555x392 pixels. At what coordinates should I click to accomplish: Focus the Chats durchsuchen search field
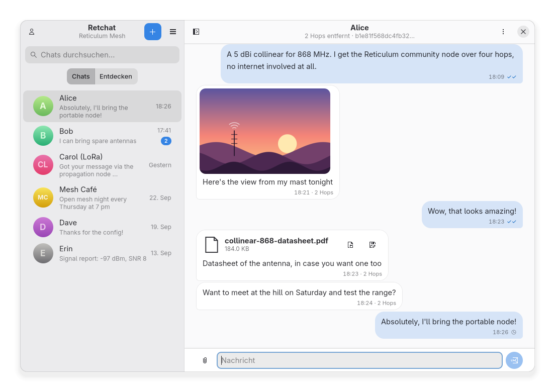[102, 55]
